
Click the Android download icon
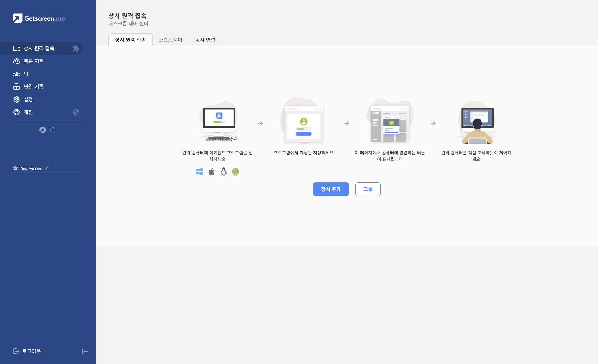coord(236,172)
